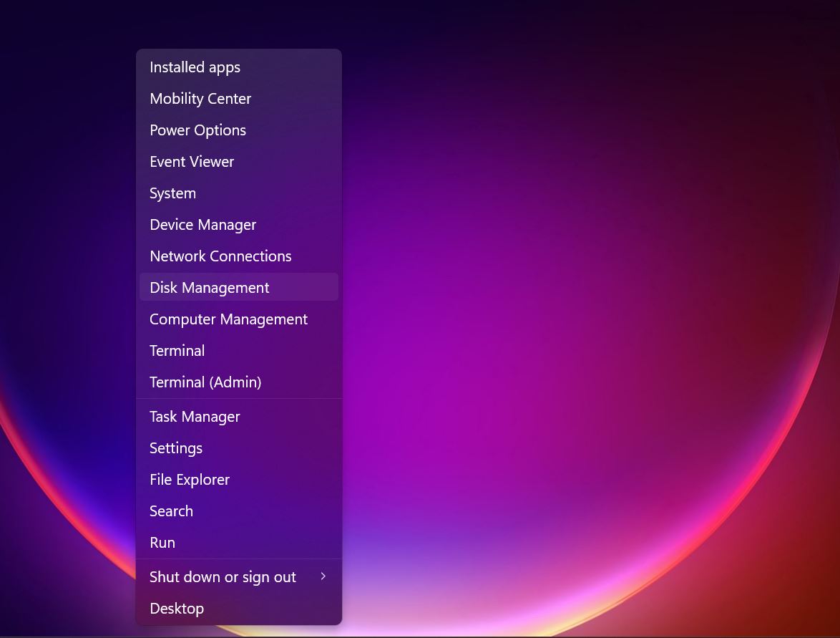
Task: Open Installed apps from the menu
Action: point(238,67)
